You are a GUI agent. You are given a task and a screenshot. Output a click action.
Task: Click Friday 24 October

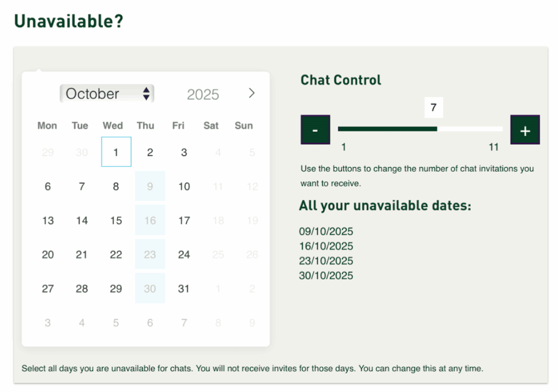click(184, 254)
